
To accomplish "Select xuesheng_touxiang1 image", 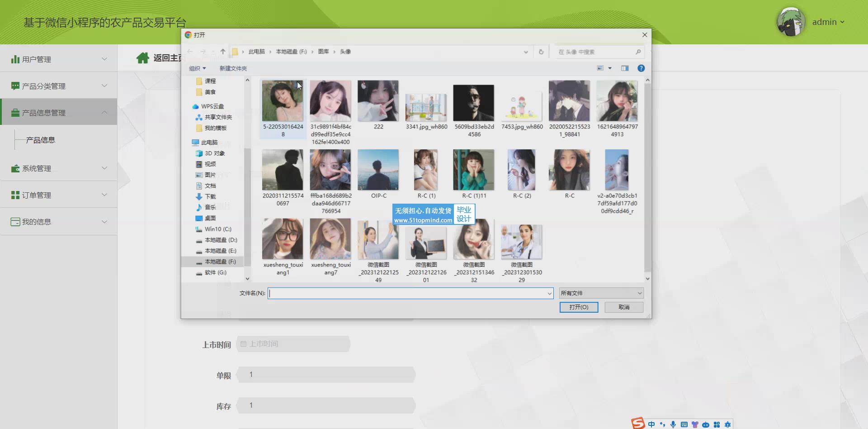I will [x=283, y=239].
